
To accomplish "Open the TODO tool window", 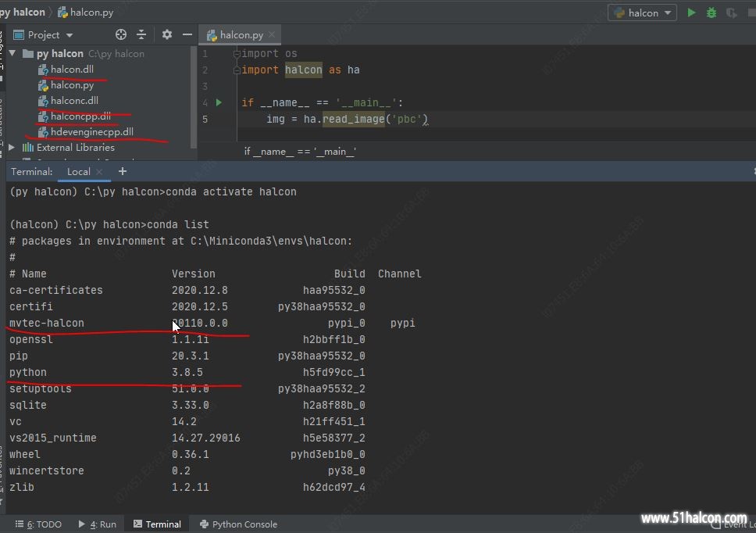I will [x=38, y=524].
